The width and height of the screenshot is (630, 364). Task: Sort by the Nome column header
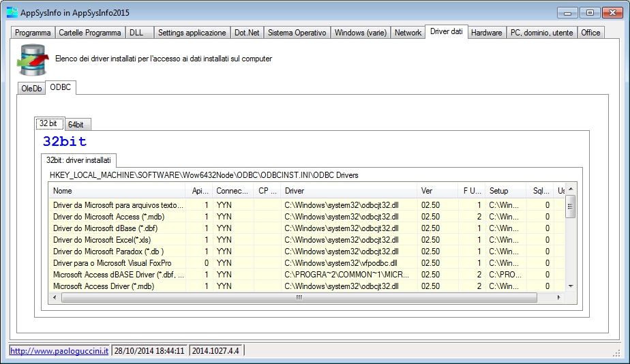coord(117,191)
